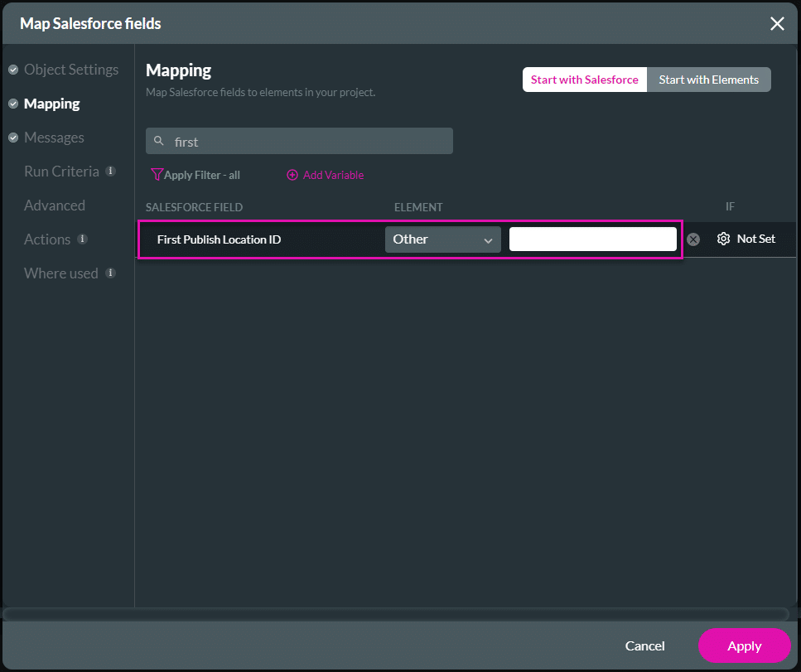The height and width of the screenshot is (672, 801).
Task: Select the Start with Salesforce option
Action: pos(584,80)
